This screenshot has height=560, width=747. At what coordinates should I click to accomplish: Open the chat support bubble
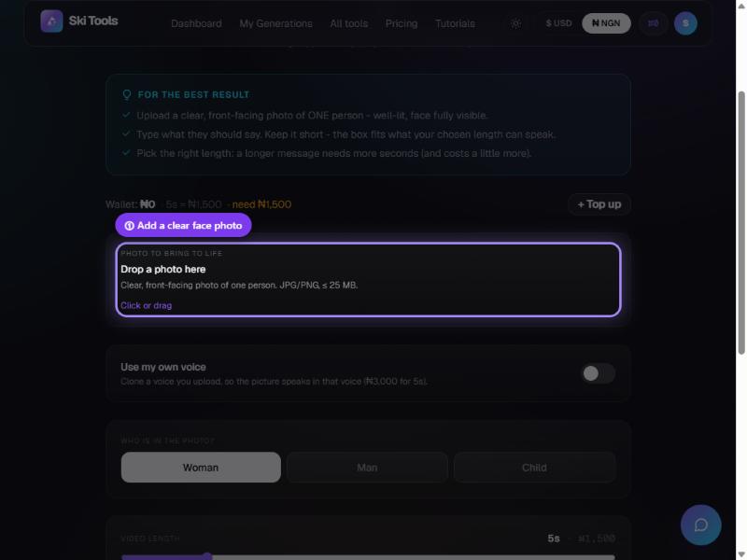click(x=700, y=525)
